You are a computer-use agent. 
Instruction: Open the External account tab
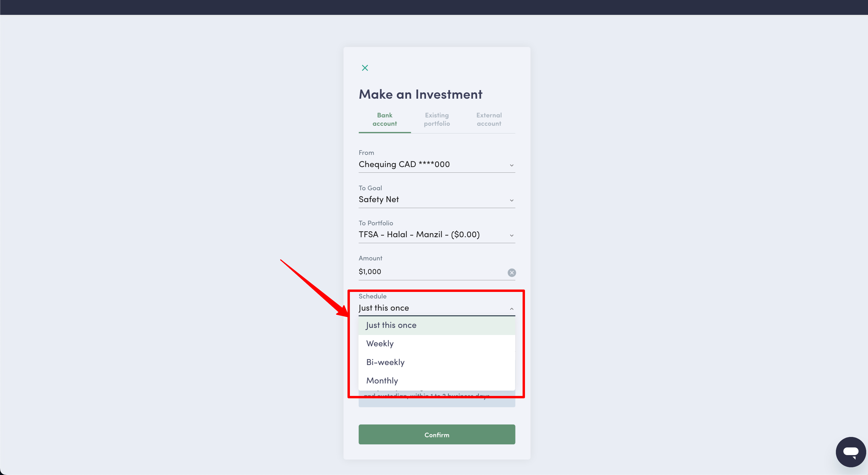coord(489,119)
